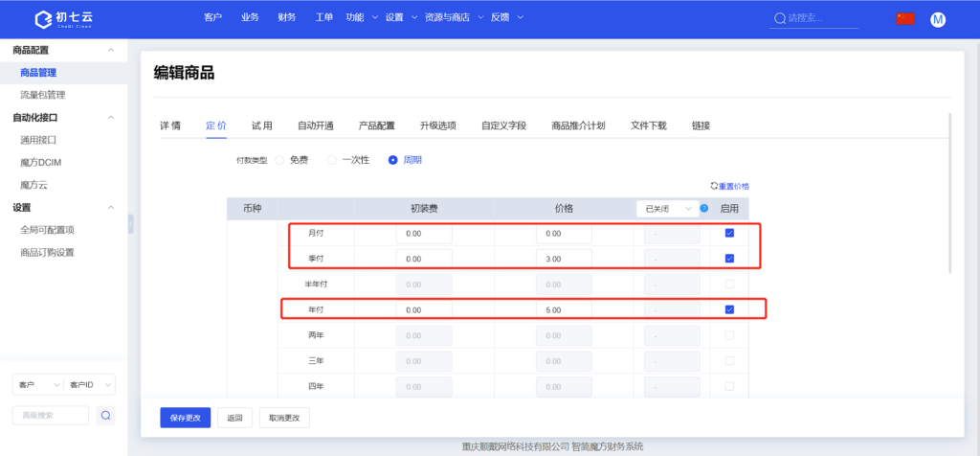Enable the 两年 checkbox
Screen dimensions: 980x456
pos(729,335)
